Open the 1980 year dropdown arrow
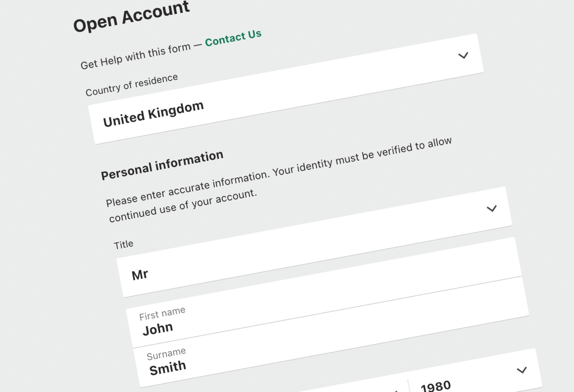The height and width of the screenshot is (392, 574). [x=522, y=370]
